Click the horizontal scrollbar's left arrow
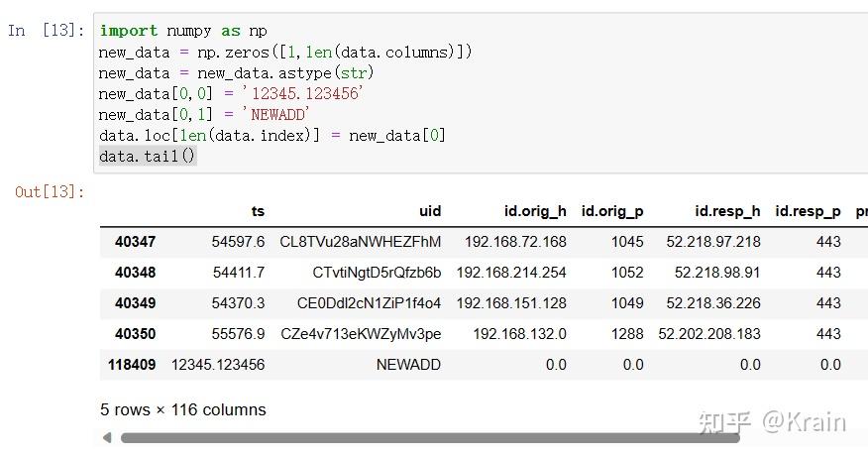868x456 pixels. (106, 437)
